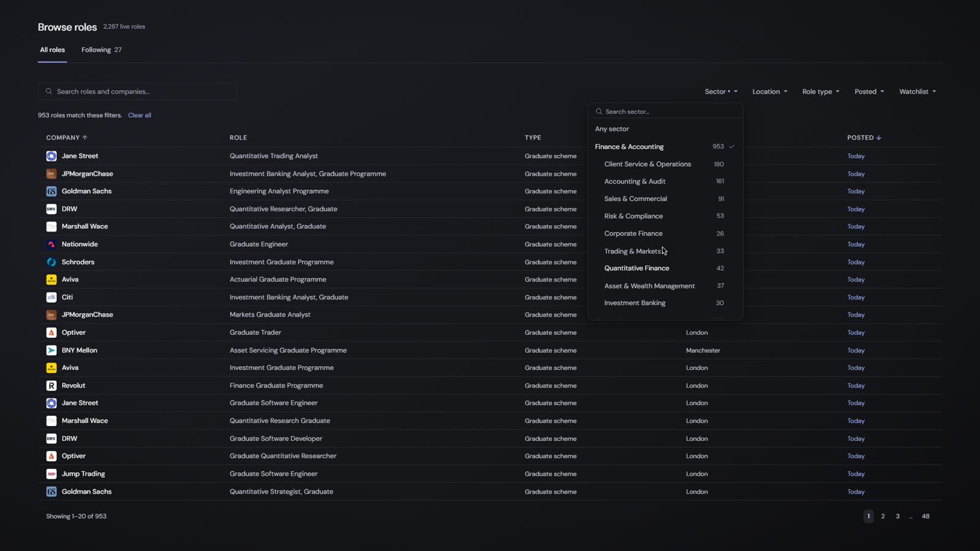Open the Asset Servicing Graduate Programme role

(x=288, y=350)
